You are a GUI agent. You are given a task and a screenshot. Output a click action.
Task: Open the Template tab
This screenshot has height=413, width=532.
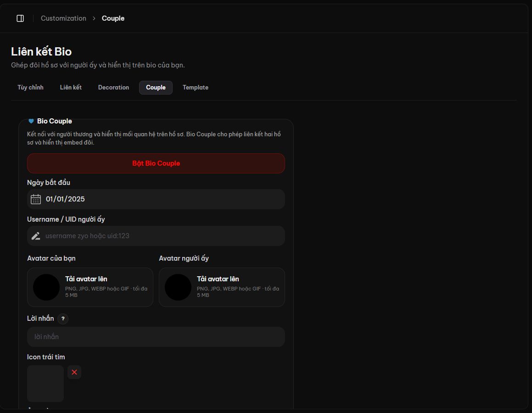[196, 88]
